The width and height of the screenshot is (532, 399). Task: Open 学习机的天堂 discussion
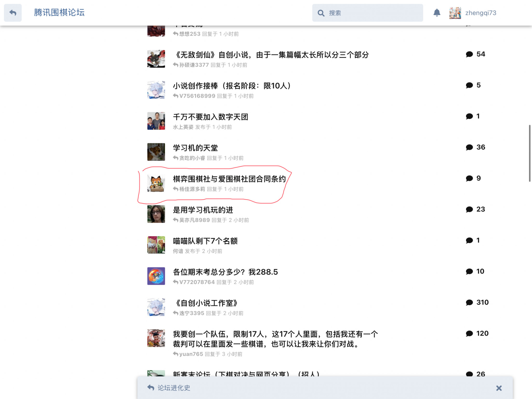point(195,148)
